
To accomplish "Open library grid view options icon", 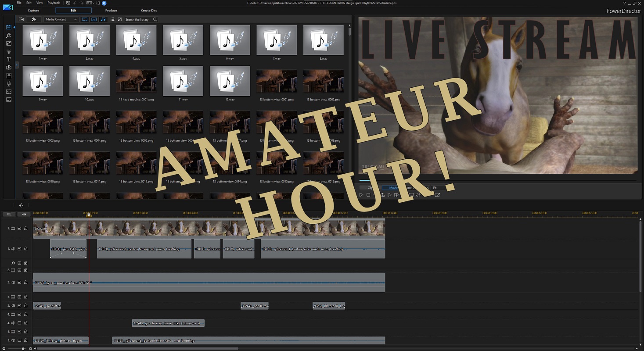I will click(112, 19).
